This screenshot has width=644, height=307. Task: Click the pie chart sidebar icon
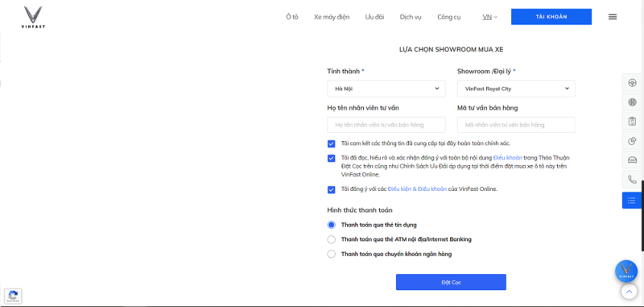tap(632, 141)
